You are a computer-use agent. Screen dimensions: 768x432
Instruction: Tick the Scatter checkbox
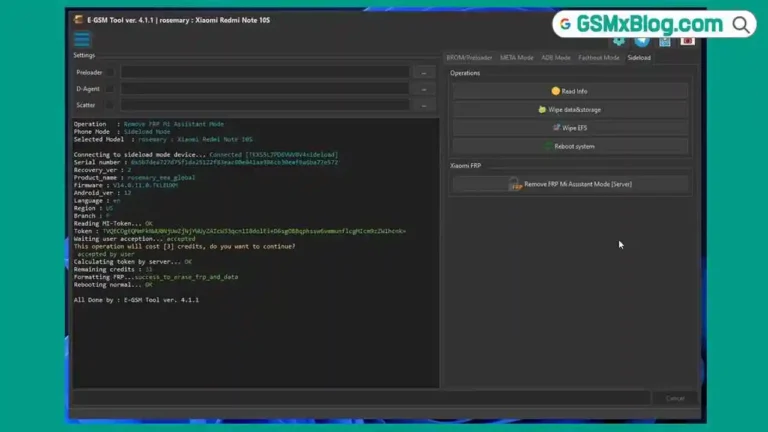click(x=110, y=105)
